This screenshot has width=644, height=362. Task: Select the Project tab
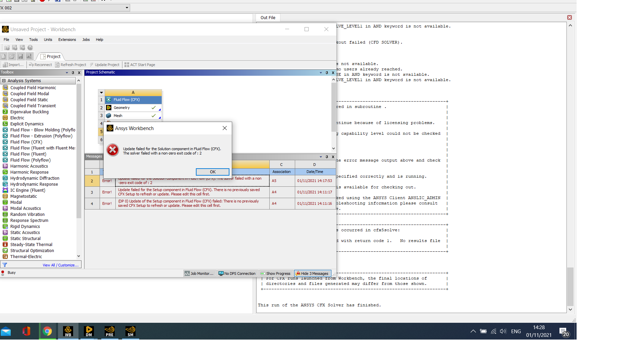click(50, 56)
